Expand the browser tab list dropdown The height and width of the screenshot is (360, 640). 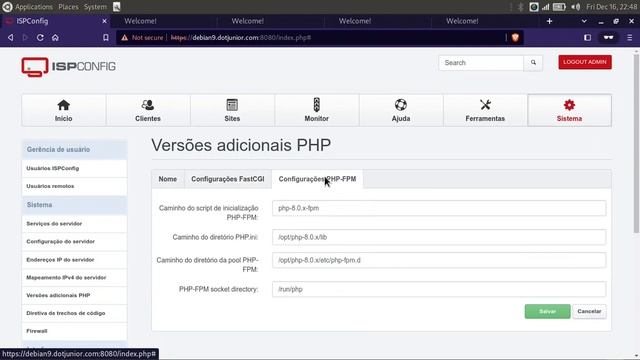(584, 21)
